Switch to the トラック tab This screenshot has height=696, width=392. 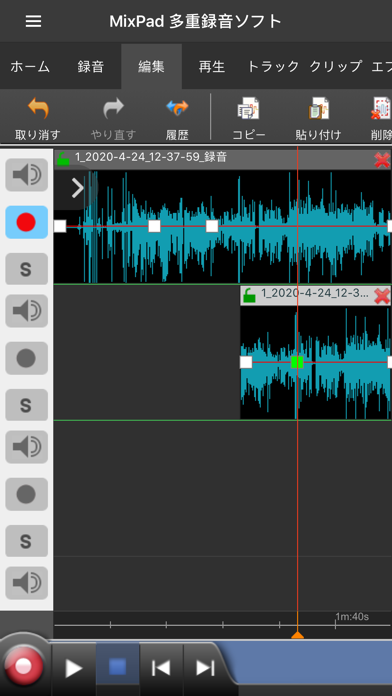273,67
